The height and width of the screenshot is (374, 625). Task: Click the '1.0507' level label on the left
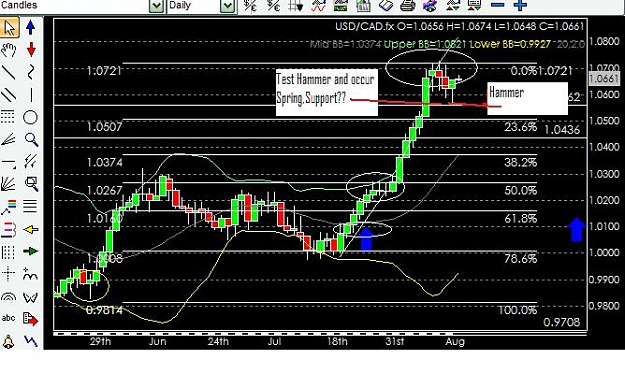104,127
